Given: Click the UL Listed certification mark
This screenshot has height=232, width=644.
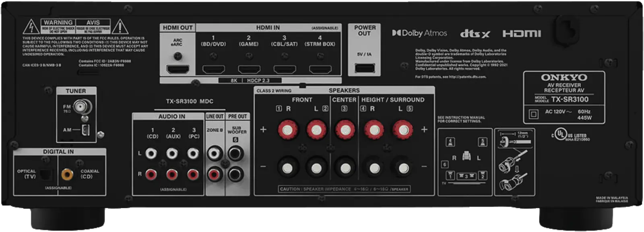Looking at the screenshot, I should point(570,135).
